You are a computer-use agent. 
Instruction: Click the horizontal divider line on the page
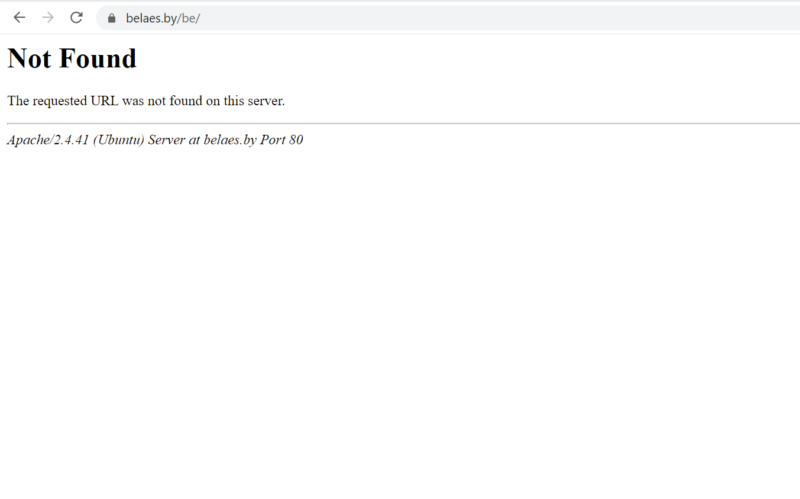[x=400, y=123]
